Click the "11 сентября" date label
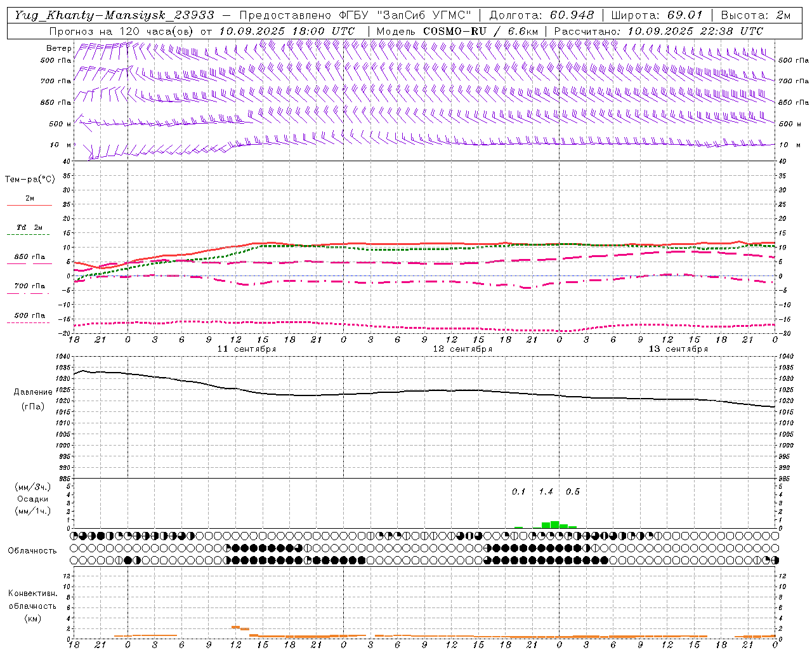The height and width of the screenshot is (650, 812). point(247,349)
